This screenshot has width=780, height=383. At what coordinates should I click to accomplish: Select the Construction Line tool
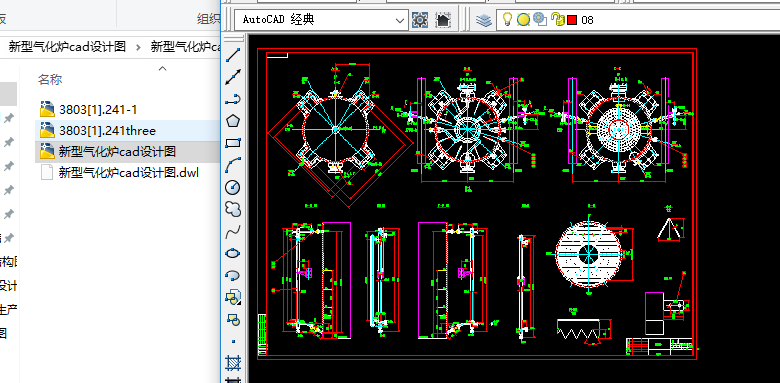pos(233,77)
